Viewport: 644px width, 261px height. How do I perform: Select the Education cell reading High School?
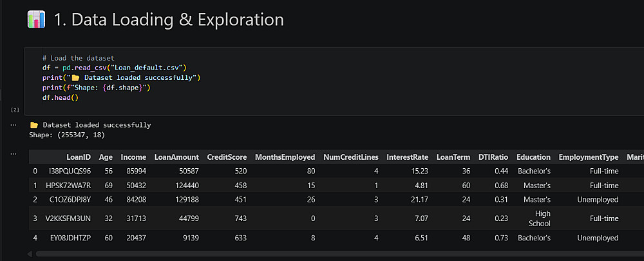(x=533, y=218)
